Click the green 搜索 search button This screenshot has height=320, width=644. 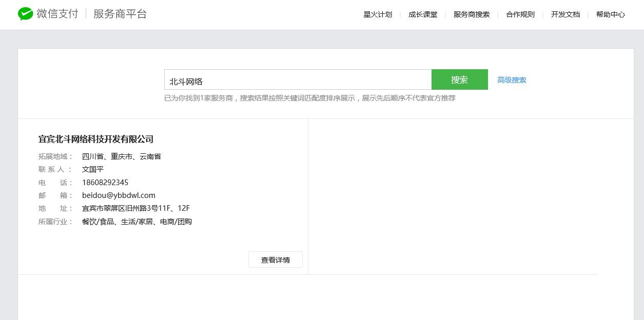click(459, 79)
